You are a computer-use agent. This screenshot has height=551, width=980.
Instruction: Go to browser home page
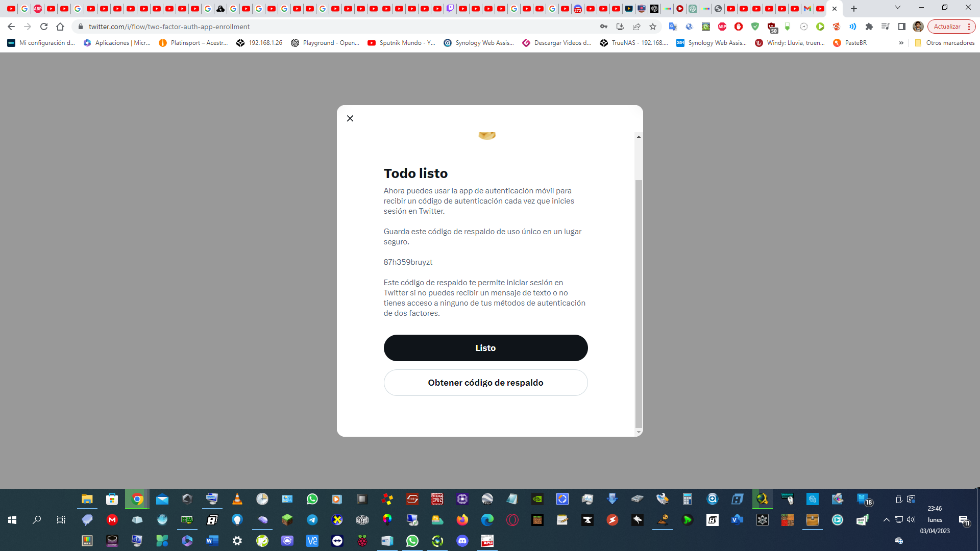pos(60,27)
